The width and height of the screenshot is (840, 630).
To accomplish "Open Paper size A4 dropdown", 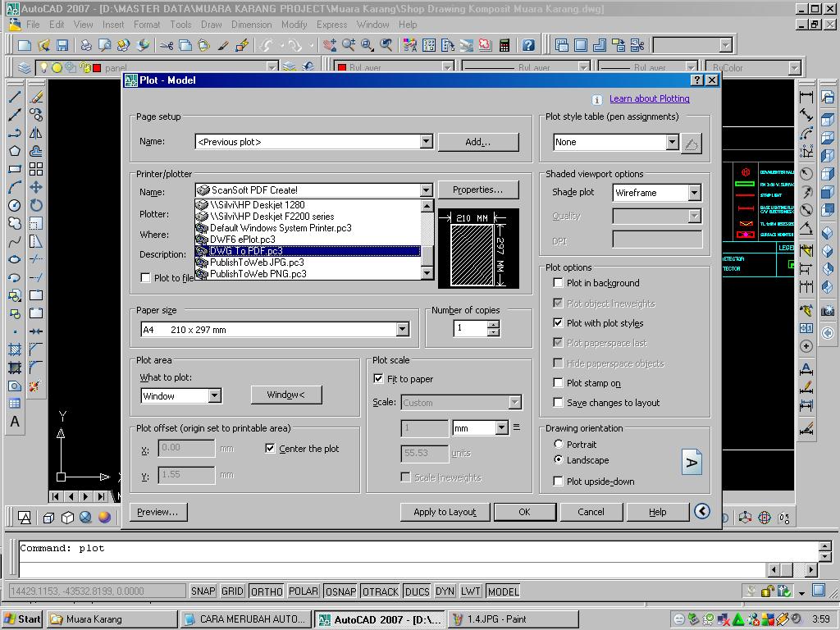I will (403, 330).
